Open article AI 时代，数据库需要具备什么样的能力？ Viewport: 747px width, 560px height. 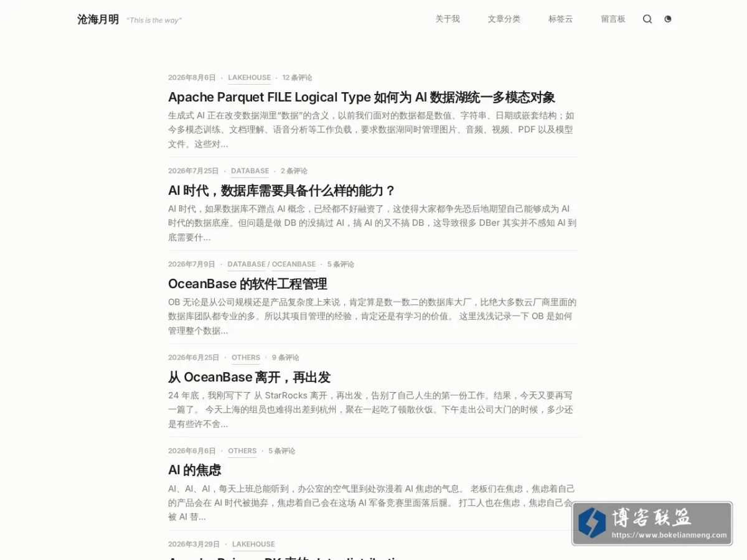pos(281,190)
